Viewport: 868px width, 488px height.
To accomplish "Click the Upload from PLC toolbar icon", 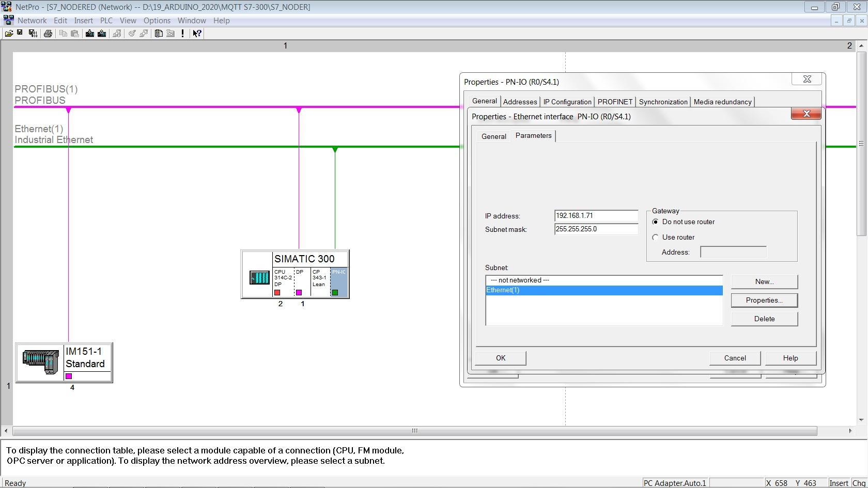I will [102, 34].
